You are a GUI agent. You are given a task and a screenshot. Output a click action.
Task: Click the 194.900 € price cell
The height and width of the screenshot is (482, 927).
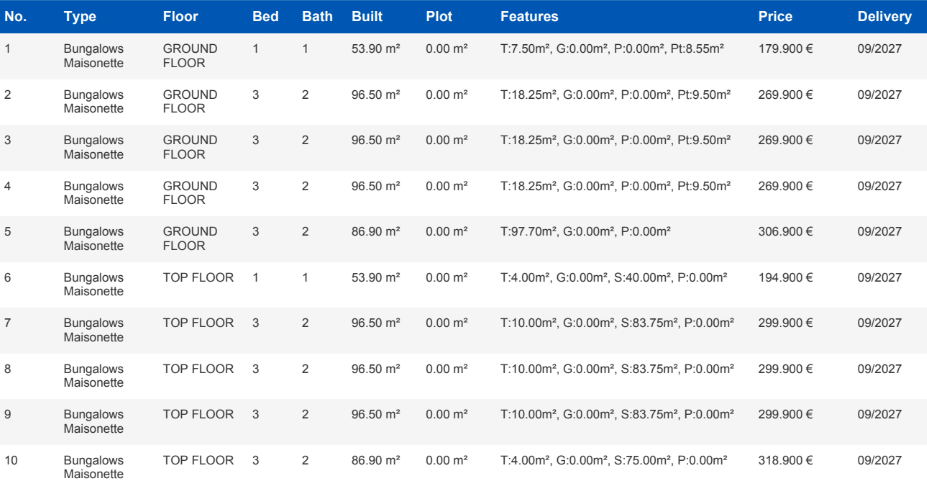(785, 278)
